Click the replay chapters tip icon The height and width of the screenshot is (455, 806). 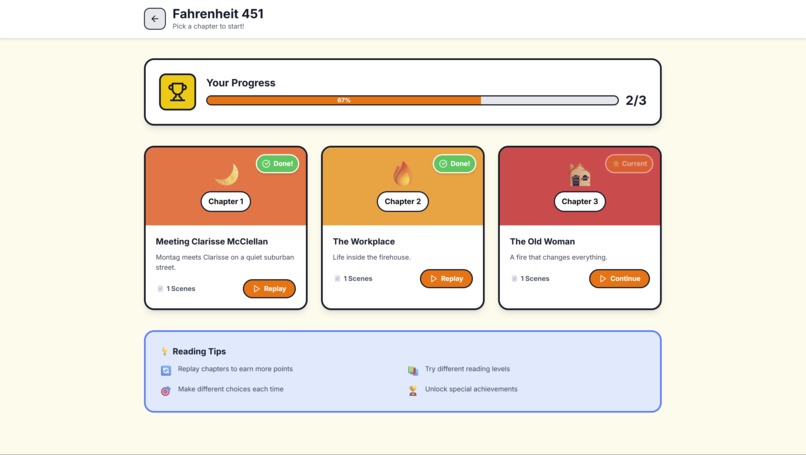pos(166,370)
